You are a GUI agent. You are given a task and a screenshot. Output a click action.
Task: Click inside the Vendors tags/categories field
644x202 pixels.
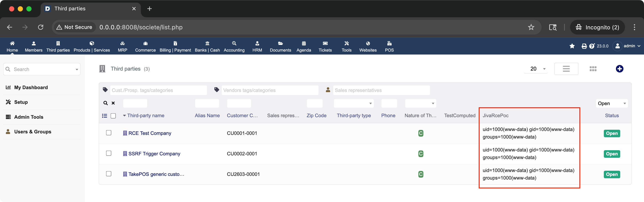tap(270, 90)
